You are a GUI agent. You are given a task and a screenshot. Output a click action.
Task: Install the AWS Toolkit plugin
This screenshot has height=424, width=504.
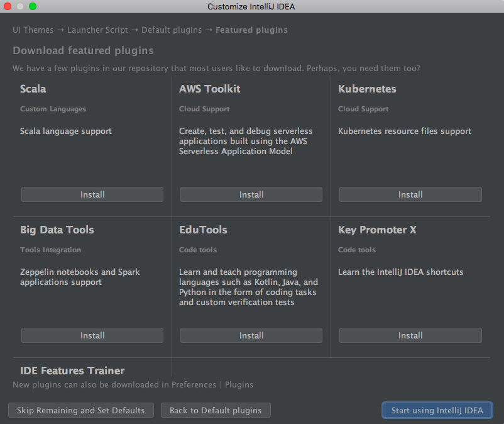[251, 194]
